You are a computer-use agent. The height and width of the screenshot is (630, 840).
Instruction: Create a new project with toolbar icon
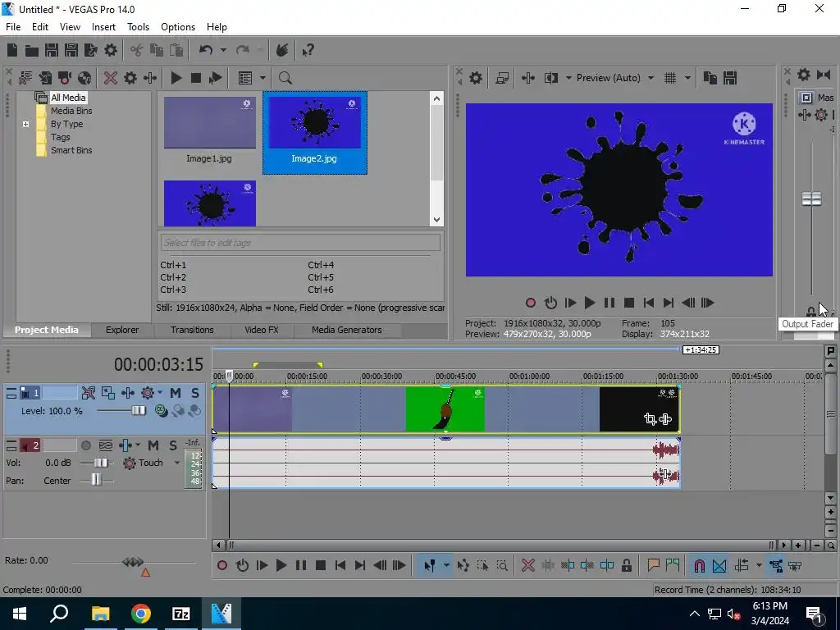[x=12, y=50]
